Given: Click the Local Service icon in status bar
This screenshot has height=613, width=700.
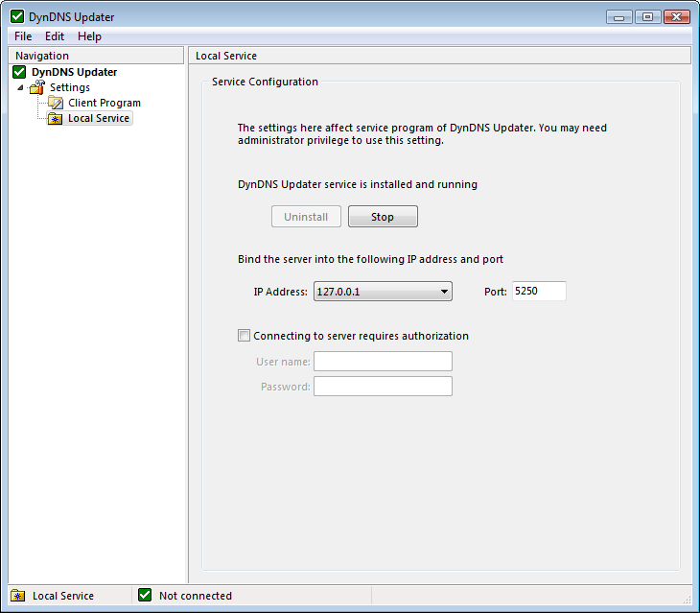Looking at the screenshot, I should point(18,596).
